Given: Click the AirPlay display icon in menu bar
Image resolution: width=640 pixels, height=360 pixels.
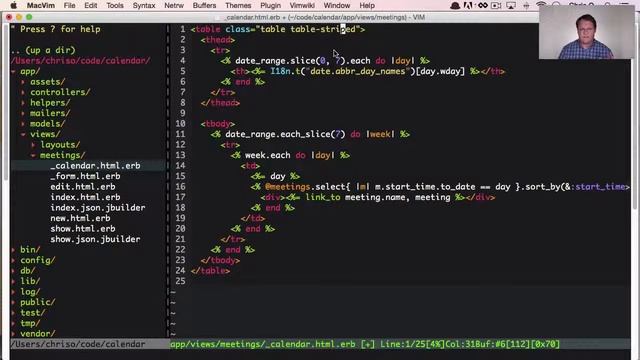Looking at the screenshot, I should point(511,5).
